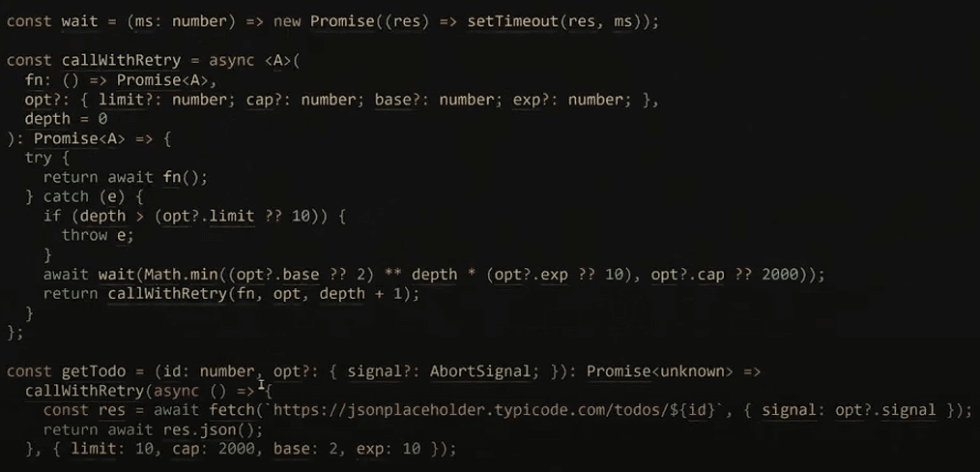Click the 'return await fn()' statement
Screen dimensions: 980x472
[126, 177]
